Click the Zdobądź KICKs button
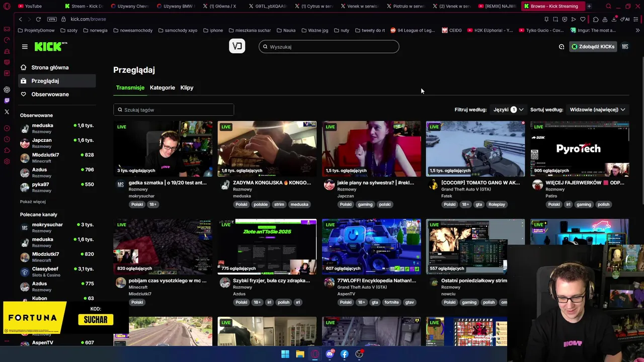 [593, 47]
